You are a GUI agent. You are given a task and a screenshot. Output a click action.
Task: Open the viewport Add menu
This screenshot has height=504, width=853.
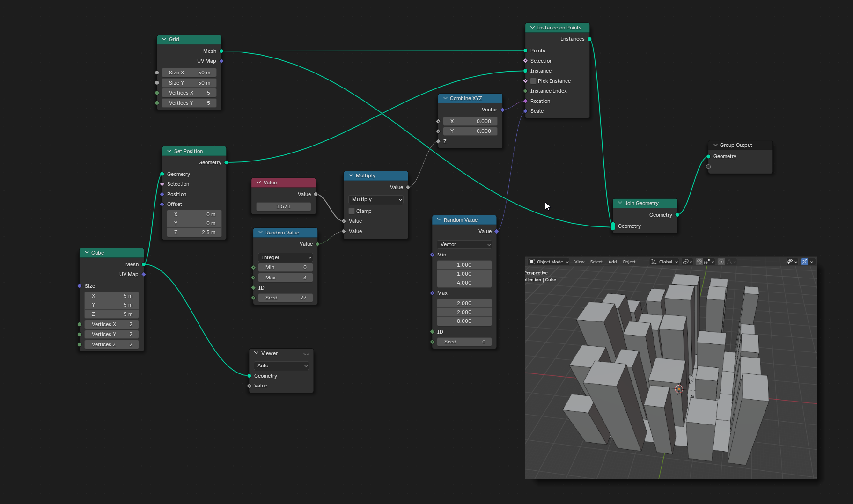612,262
